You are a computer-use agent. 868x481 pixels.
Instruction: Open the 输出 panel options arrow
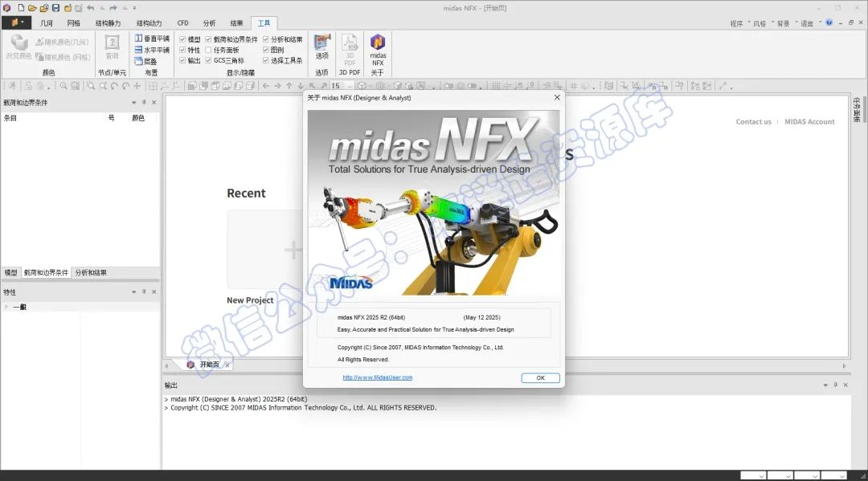pos(825,385)
